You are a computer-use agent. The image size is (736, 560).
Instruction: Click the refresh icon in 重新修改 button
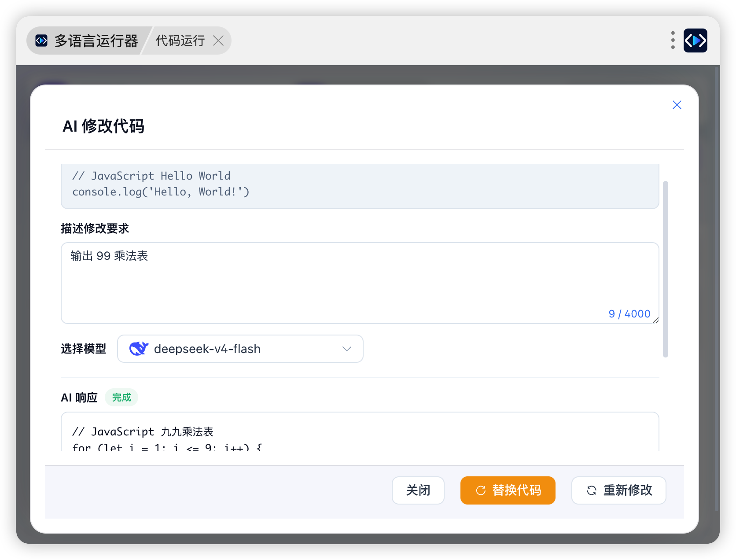592,490
